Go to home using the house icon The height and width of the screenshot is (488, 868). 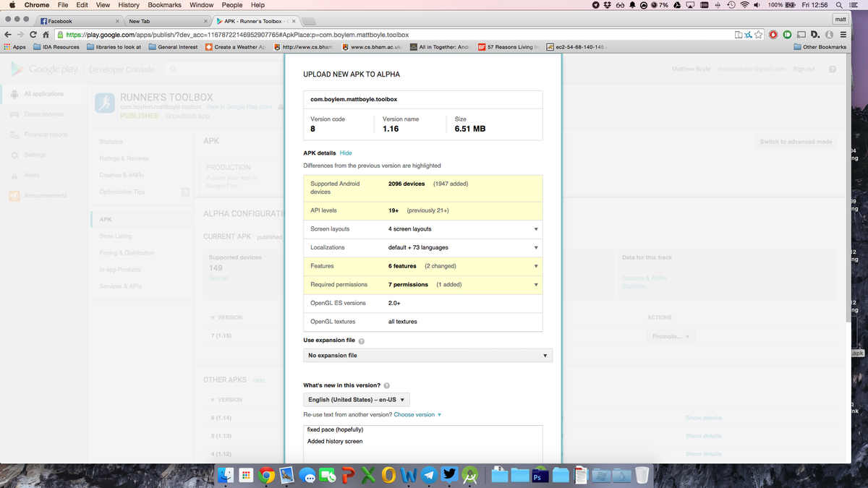pos(46,35)
